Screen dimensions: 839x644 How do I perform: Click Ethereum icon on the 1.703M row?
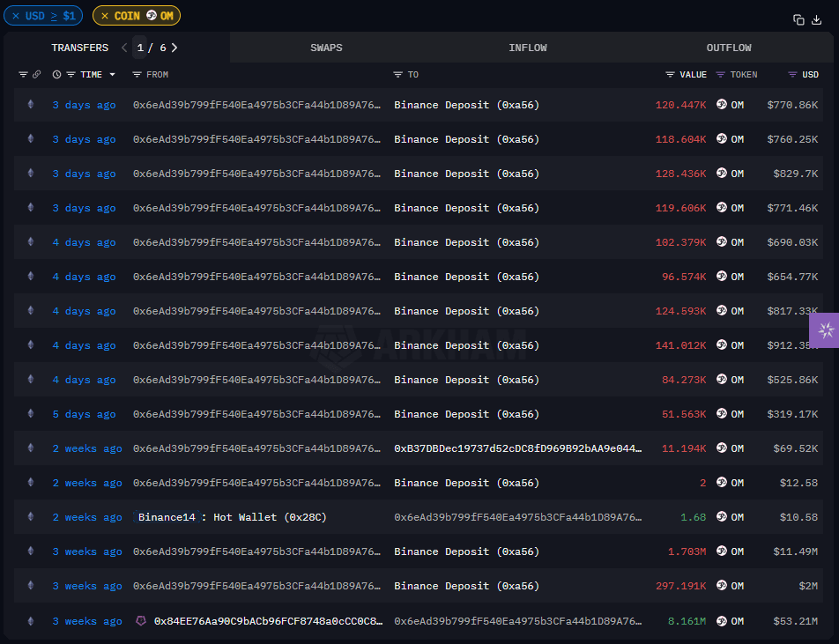[x=31, y=551]
